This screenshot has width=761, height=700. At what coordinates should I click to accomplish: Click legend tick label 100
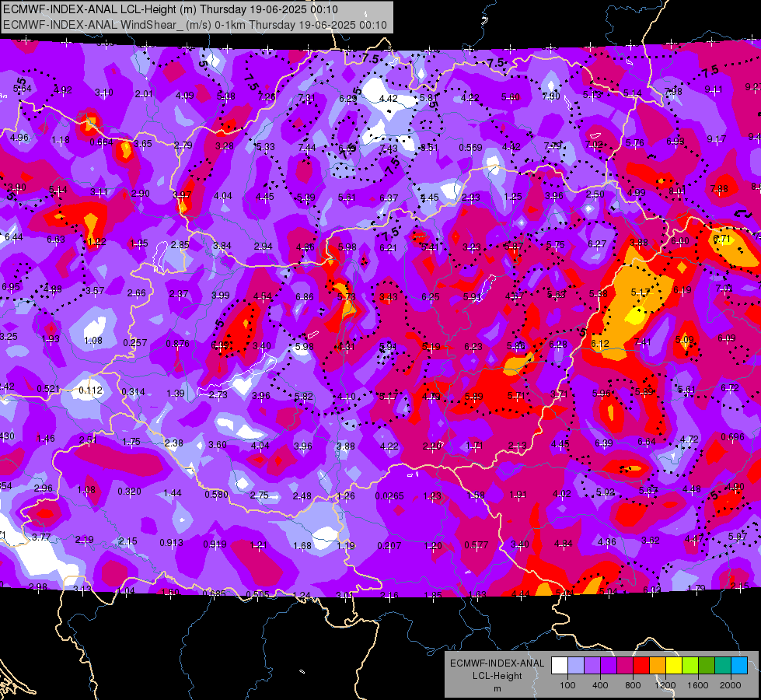tap(567, 685)
